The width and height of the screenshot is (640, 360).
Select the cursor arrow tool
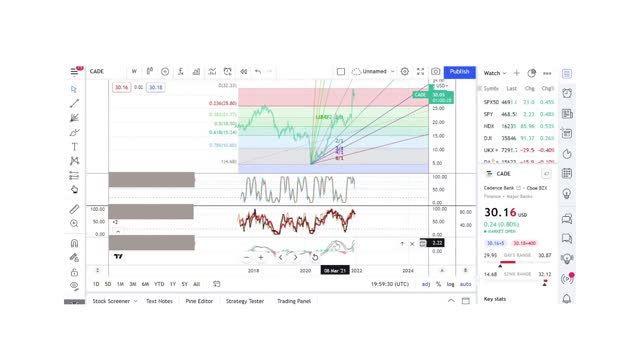point(74,89)
